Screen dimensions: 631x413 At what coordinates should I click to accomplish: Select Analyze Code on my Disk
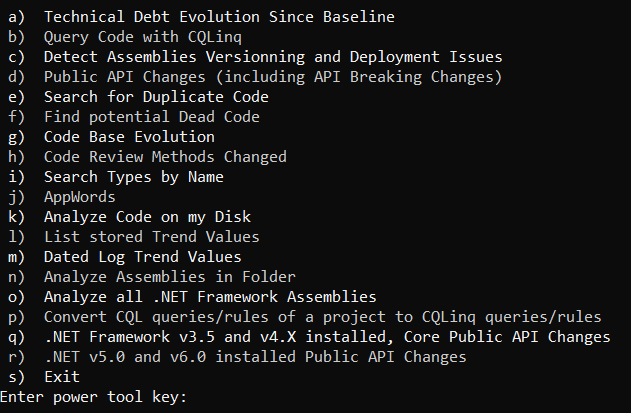pos(147,217)
